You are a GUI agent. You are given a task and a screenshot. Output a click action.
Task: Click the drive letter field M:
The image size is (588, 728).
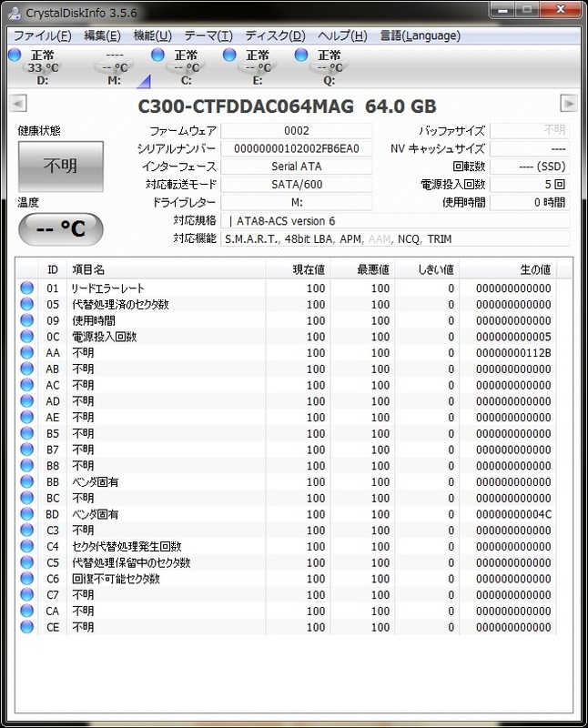click(297, 202)
